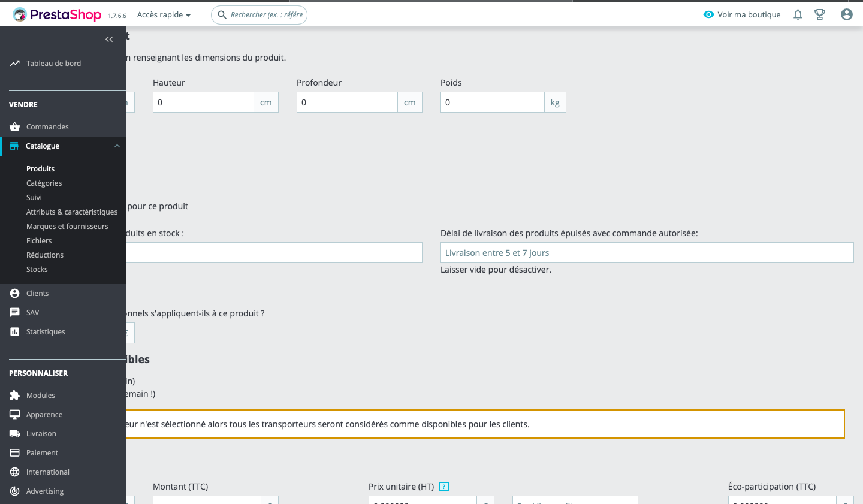
Task: Click the International globe icon
Action: [x=15, y=472]
